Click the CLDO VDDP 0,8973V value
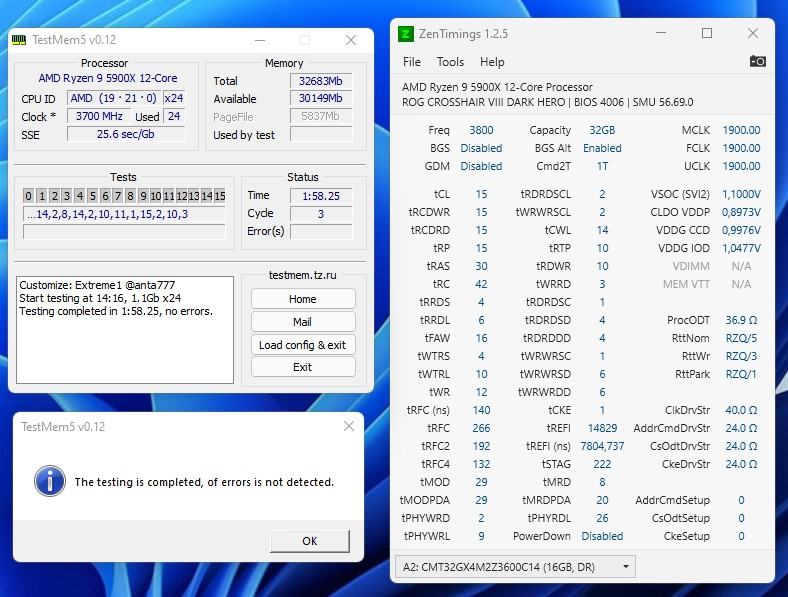 [x=741, y=212]
